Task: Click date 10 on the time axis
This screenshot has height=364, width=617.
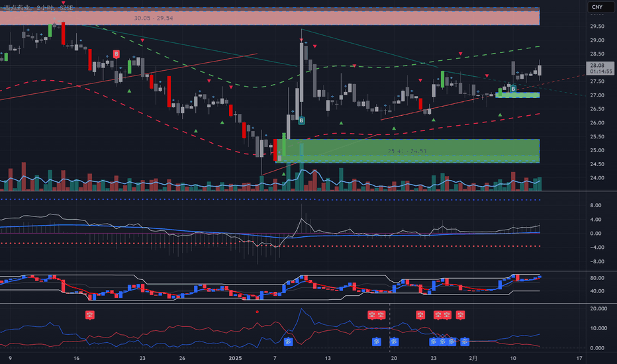Action: [x=513, y=358]
